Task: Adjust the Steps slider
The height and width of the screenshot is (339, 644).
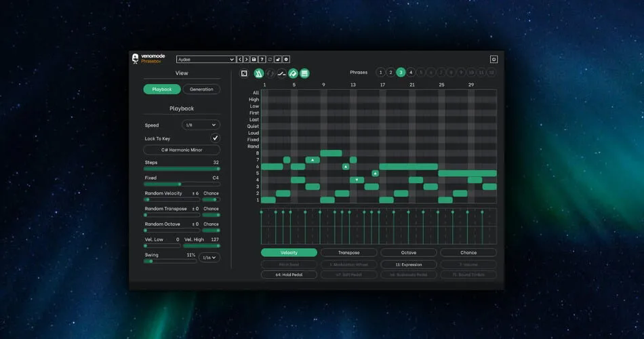Action: tap(182, 169)
